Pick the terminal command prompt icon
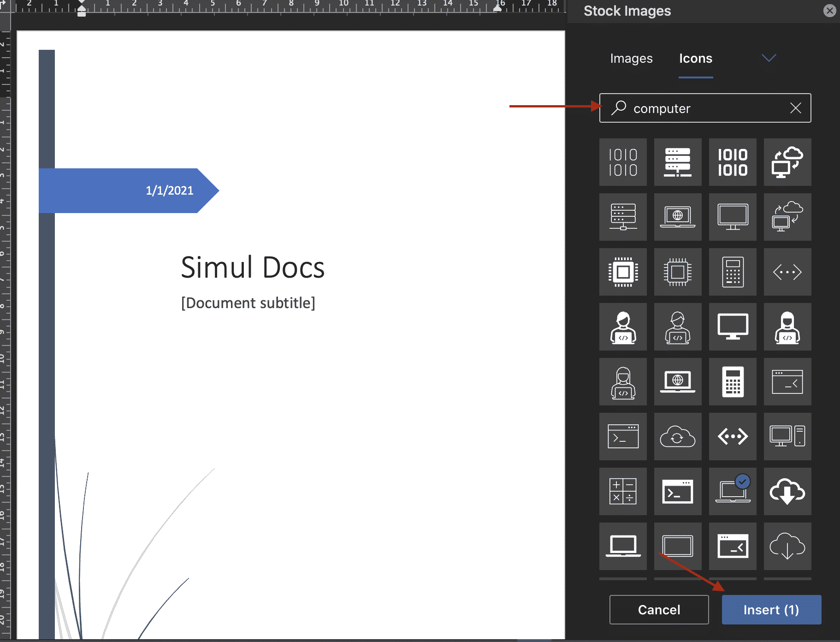Screen dimensions: 840x642 coord(623,436)
